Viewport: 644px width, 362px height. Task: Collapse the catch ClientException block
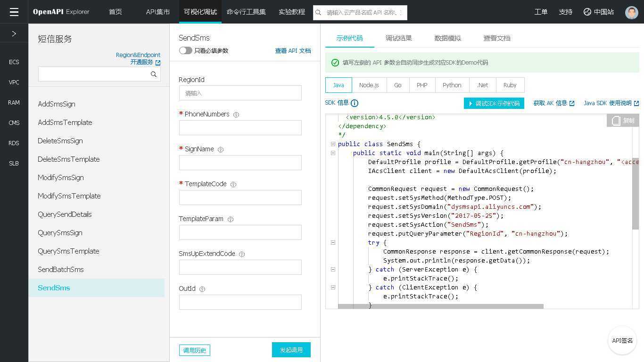click(333, 287)
